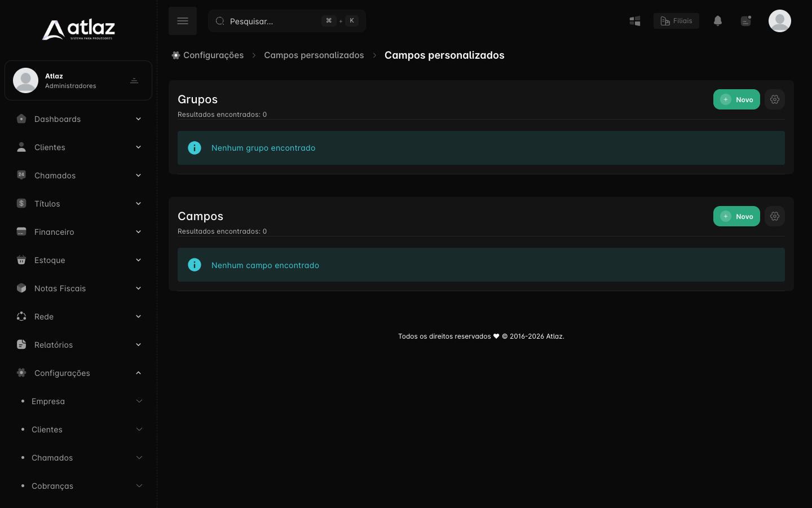Click the Atlaz Administradores profile avatar
Image resolution: width=812 pixels, height=508 pixels.
(25, 80)
